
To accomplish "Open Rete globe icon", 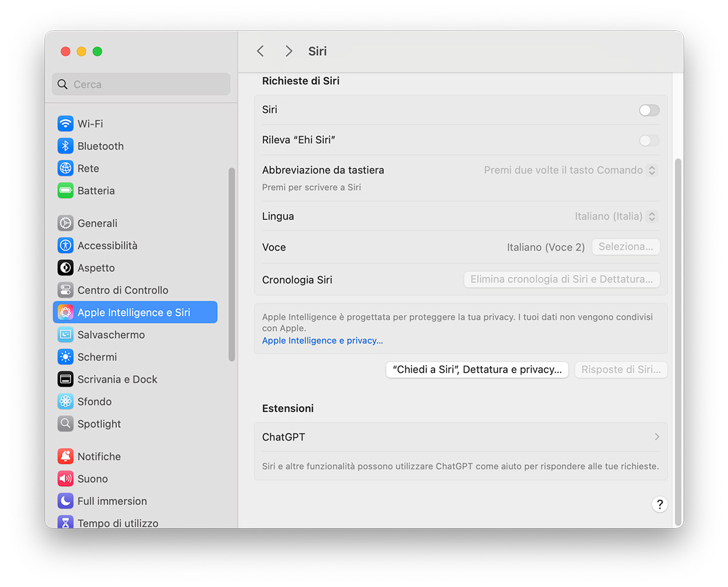I will click(x=66, y=168).
